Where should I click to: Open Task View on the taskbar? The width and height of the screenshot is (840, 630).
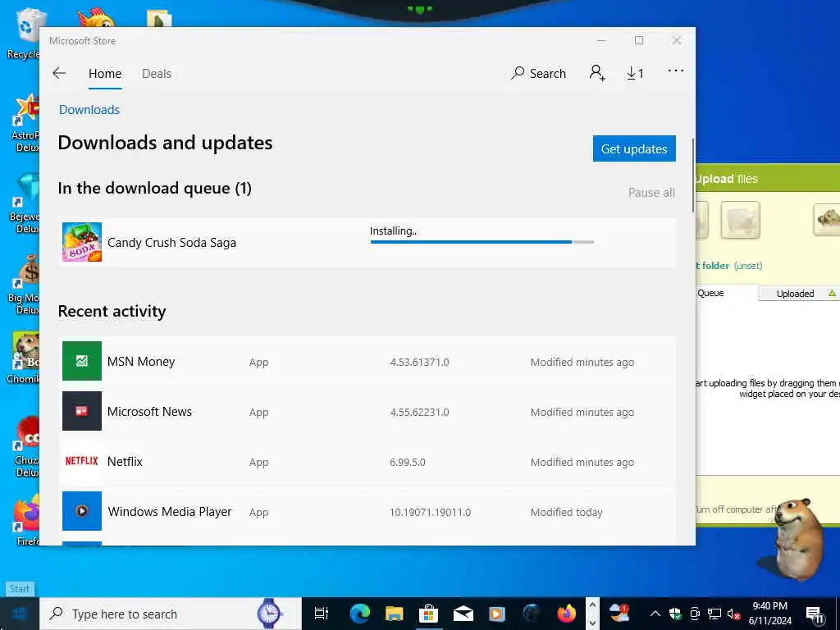click(x=322, y=614)
